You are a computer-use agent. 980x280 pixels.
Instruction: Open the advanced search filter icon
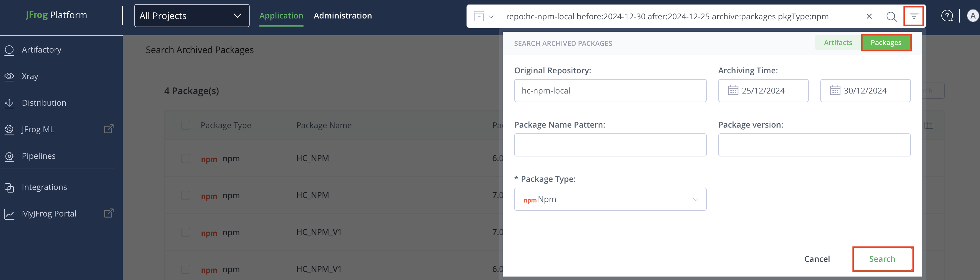914,16
